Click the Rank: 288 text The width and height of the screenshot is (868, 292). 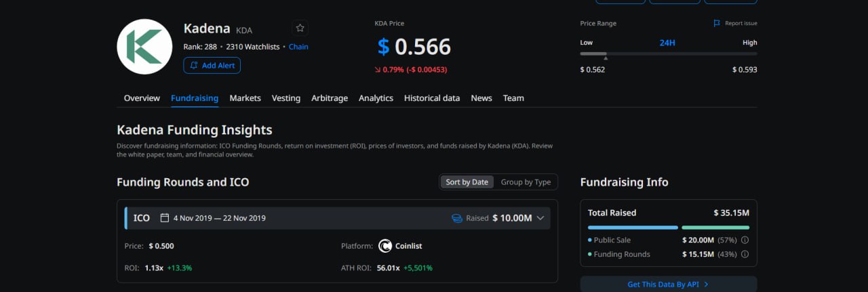200,47
